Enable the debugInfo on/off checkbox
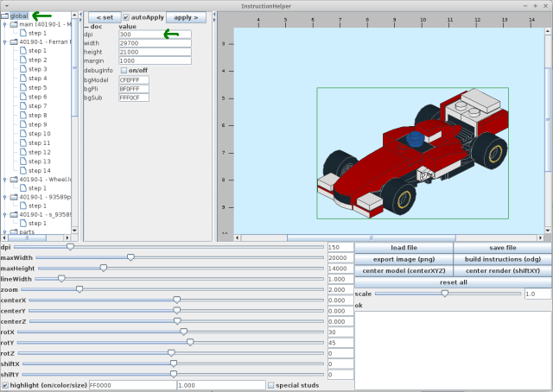The width and height of the screenshot is (553, 392). click(x=124, y=70)
